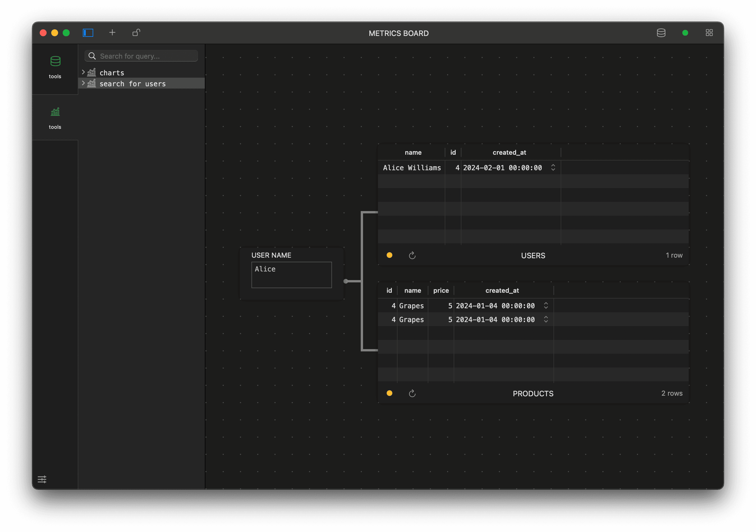Expand the charts tree item
756x532 pixels.
(83, 72)
